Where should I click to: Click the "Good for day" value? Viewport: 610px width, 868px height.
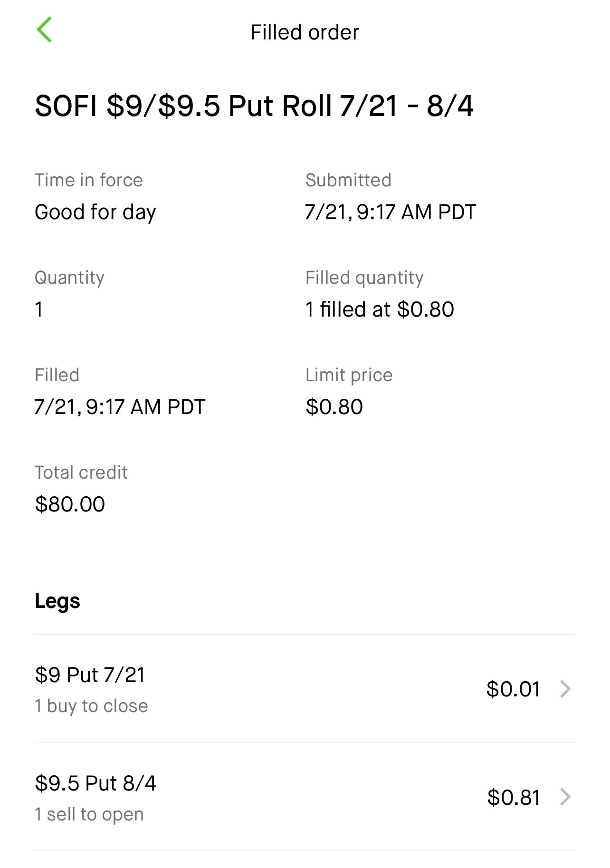pyautogui.click(x=95, y=212)
